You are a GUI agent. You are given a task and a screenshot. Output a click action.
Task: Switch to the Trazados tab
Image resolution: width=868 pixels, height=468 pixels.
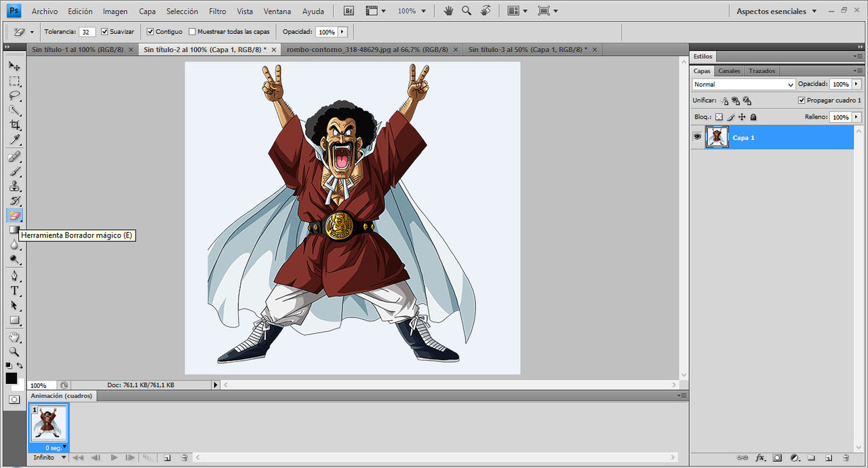pyautogui.click(x=762, y=71)
